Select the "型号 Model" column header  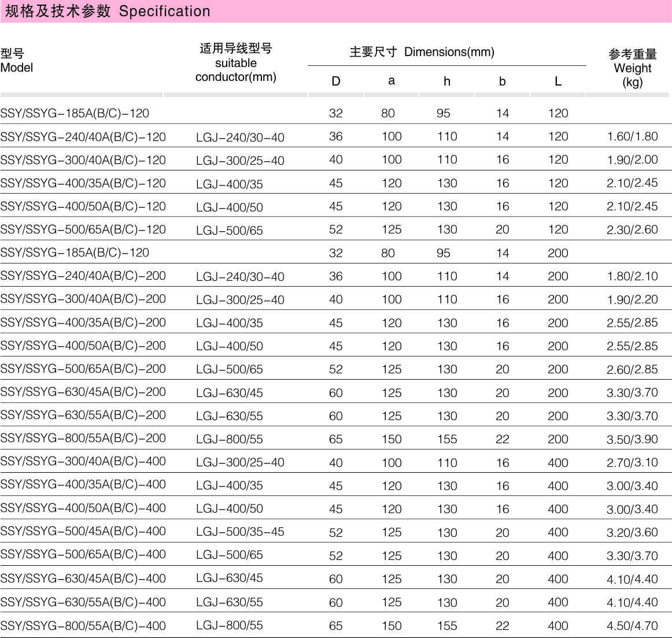pos(17,60)
